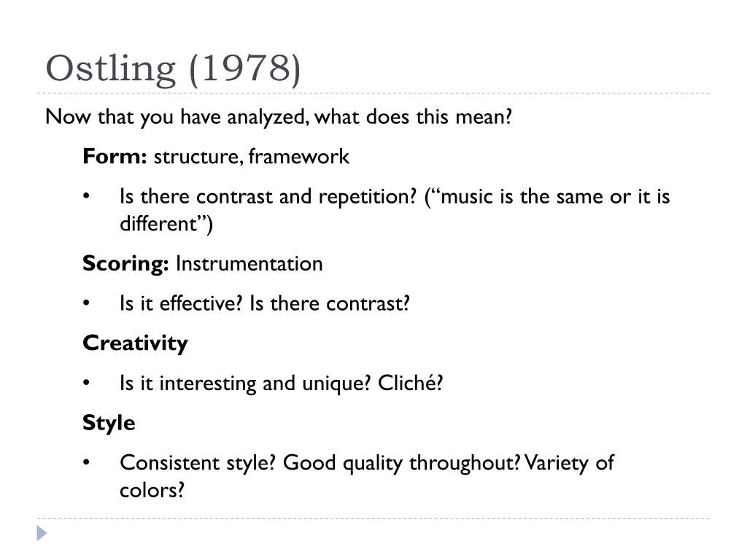747x560 pixels.
Task: Click the phrase 'Variety of'
Action: tap(569, 463)
